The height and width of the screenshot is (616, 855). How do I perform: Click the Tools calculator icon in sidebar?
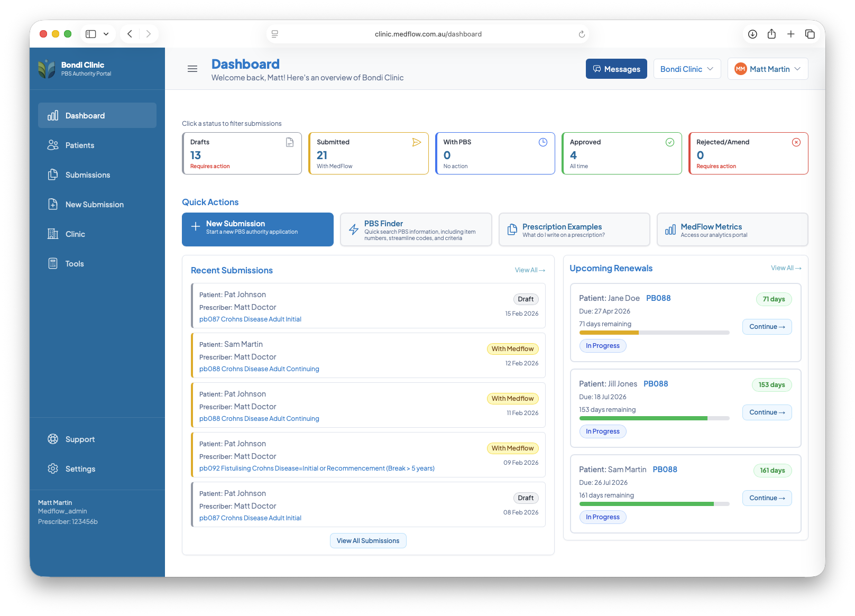point(53,264)
